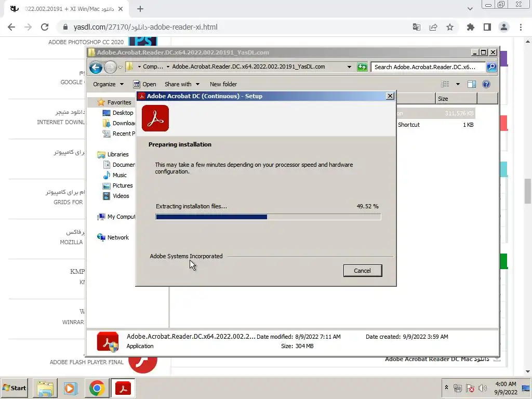Select My Computer in navigation pane
This screenshot has height=399, width=532.
pos(116,217)
